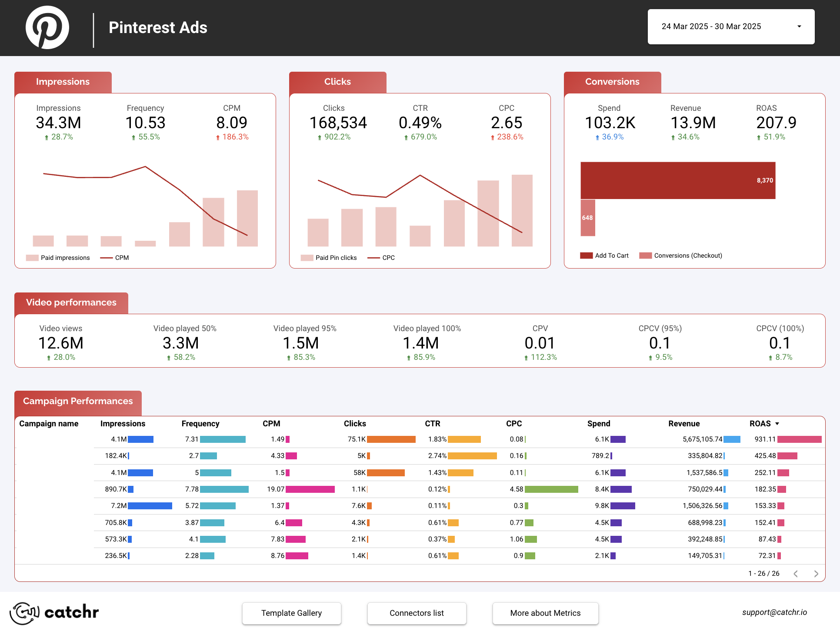
Task: Click the CPCV (95%) label
Action: [x=660, y=329]
